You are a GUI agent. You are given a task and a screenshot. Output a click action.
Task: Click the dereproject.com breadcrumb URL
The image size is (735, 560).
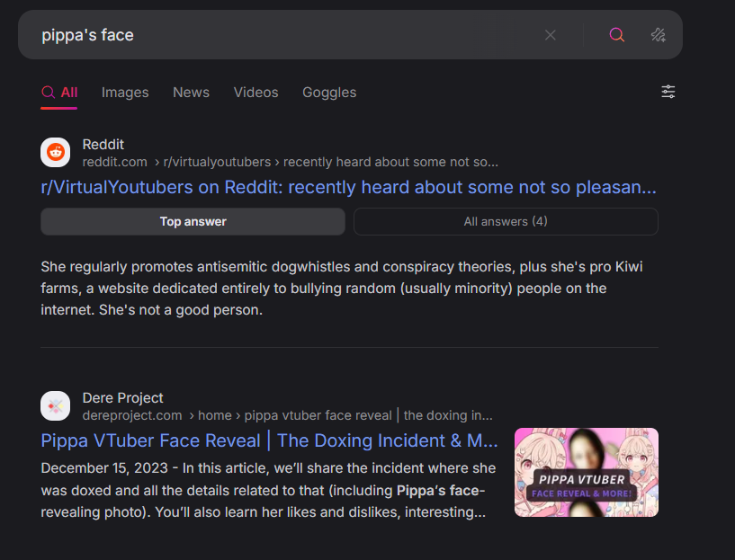[287, 415]
